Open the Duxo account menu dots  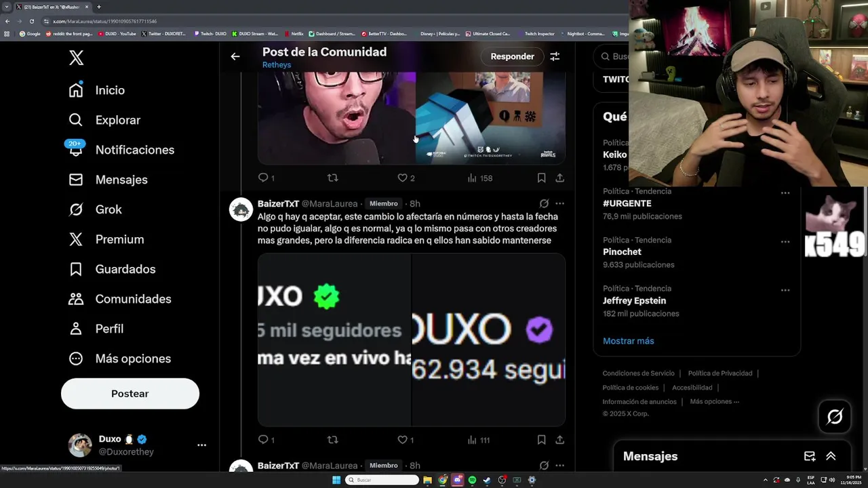tap(201, 445)
